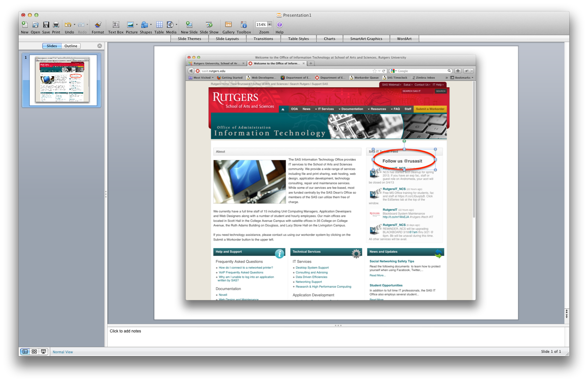Open the Transitions tab
The width and height of the screenshot is (588, 382).
264,39
